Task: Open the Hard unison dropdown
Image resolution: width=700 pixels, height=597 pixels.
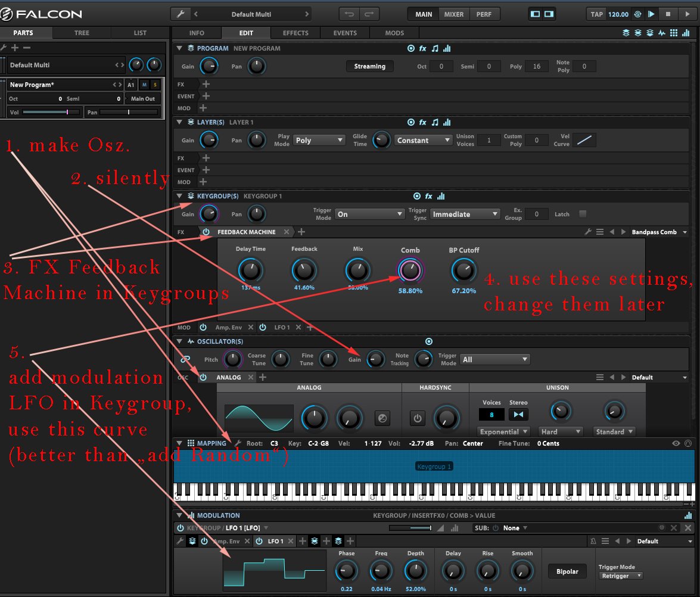Action: [560, 431]
